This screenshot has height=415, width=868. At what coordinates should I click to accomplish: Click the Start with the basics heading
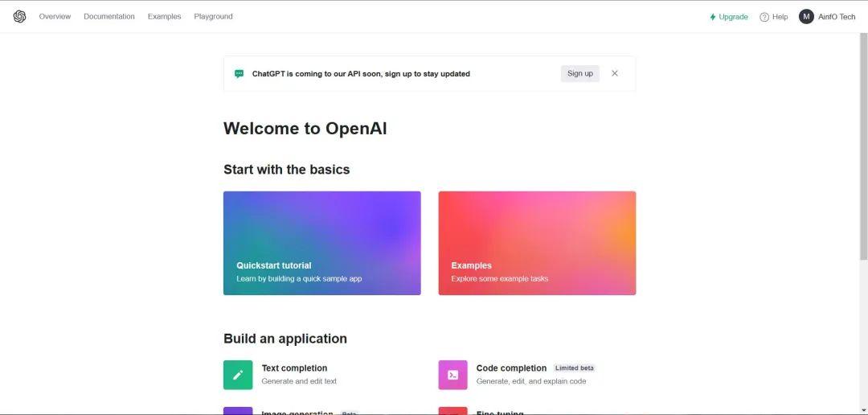coord(287,170)
